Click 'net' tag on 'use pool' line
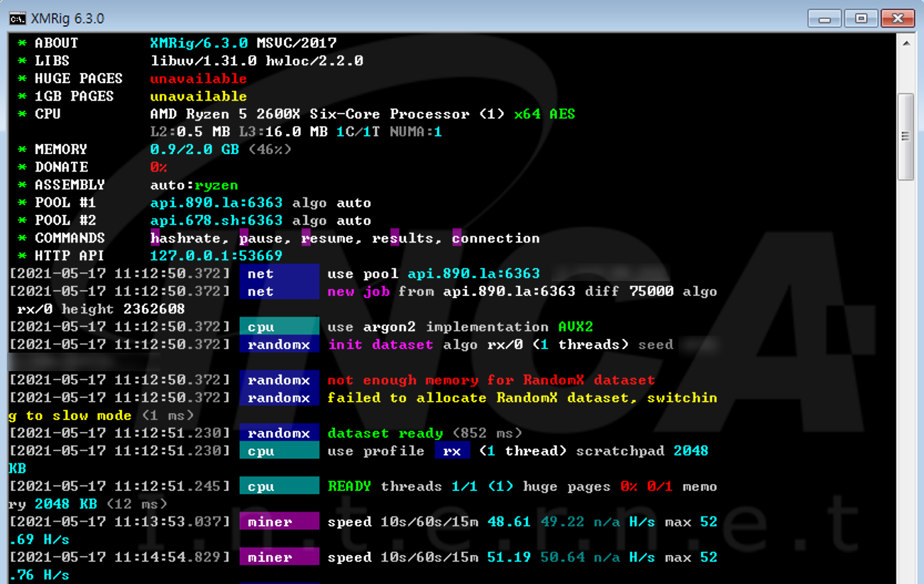 (x=279, y=274)
